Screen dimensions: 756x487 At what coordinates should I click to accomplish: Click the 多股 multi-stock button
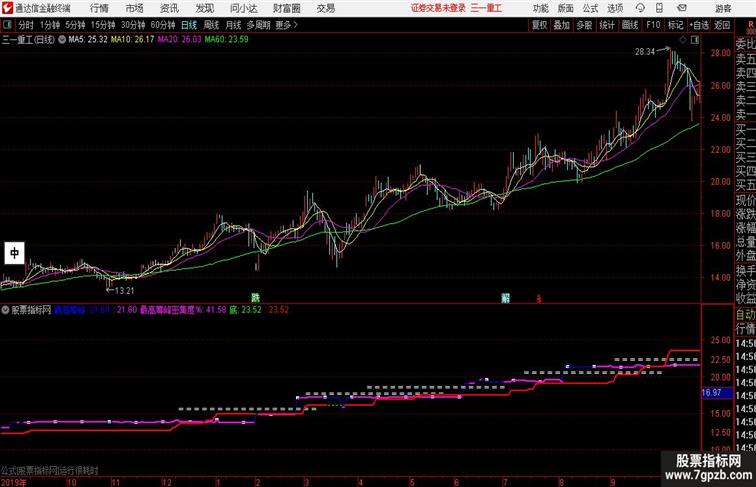tap(584, 25)
